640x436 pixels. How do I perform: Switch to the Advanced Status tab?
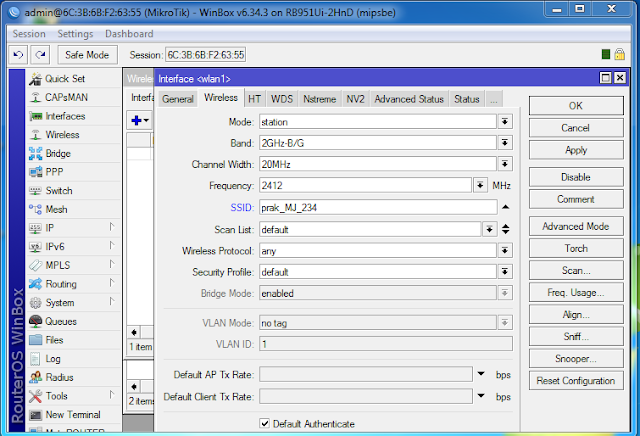coord(409,99)
